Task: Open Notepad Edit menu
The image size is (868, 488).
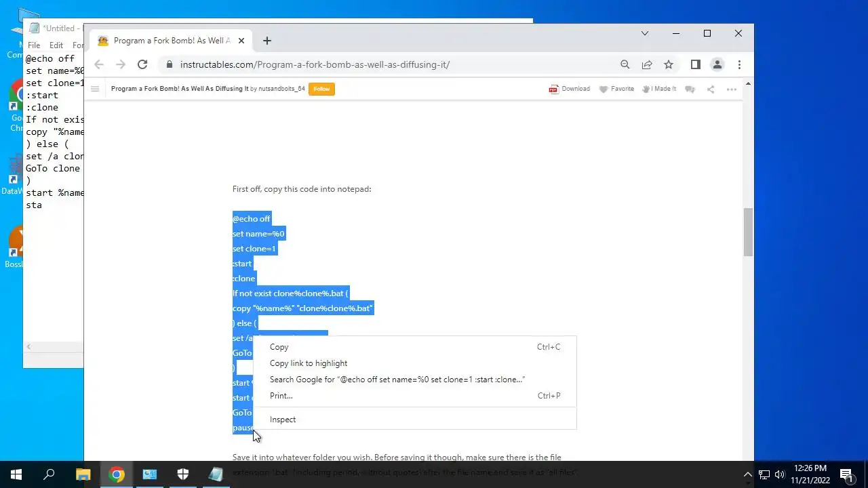Action: 56,45
